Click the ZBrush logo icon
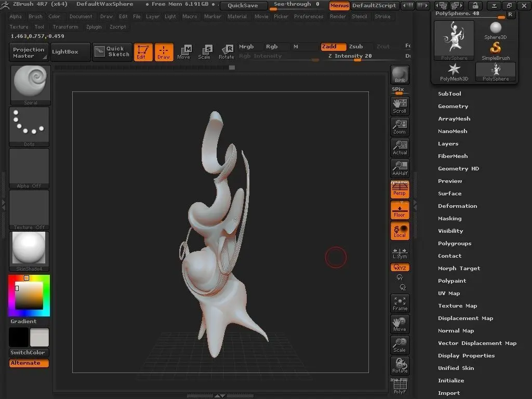Image resolution: width=532 pixels, height=399 pixels. (x=5, y=5)
